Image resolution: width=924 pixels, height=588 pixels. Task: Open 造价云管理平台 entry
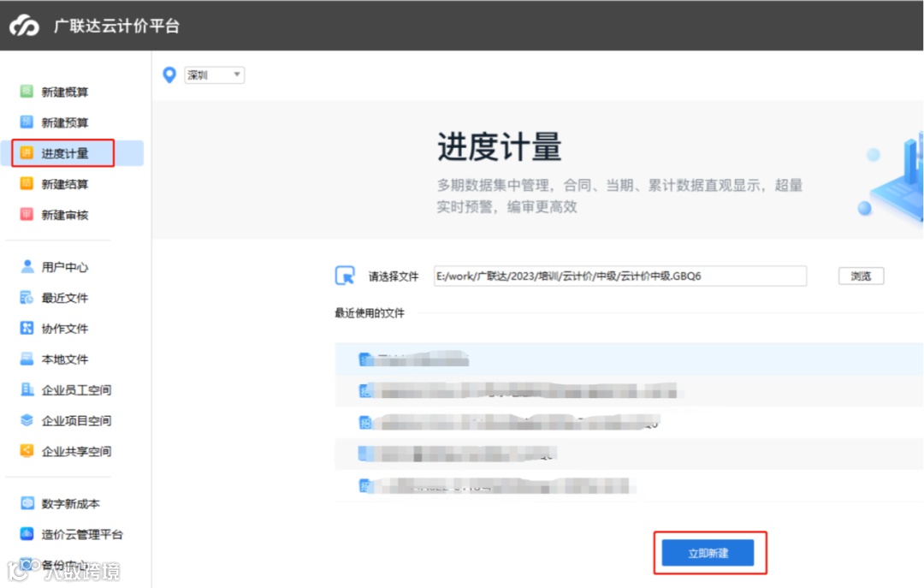tap(82, 534)
